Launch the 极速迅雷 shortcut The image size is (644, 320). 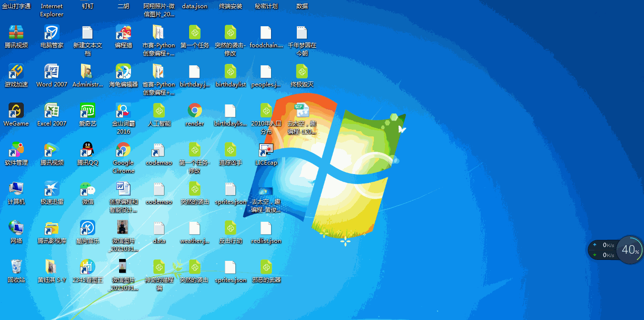[x=52, y=189]
